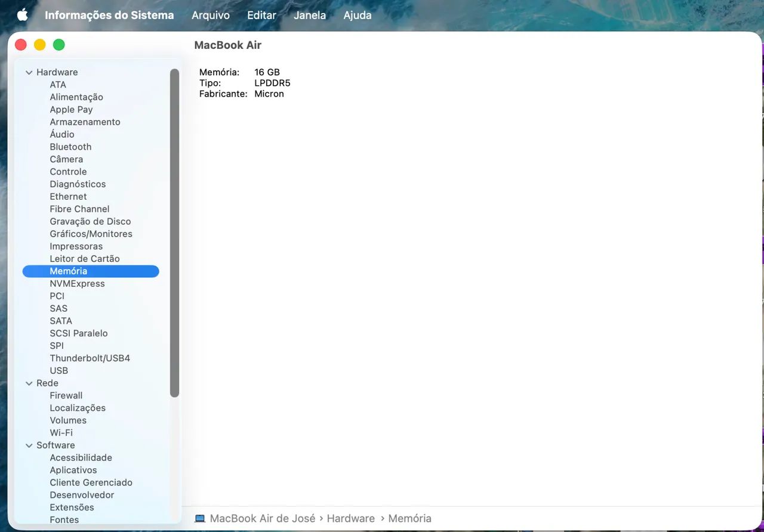Viewport: 764px width, 532px height.
Task: Click the highlighted Memória sidebar item
Action: (x=91, y=271)
